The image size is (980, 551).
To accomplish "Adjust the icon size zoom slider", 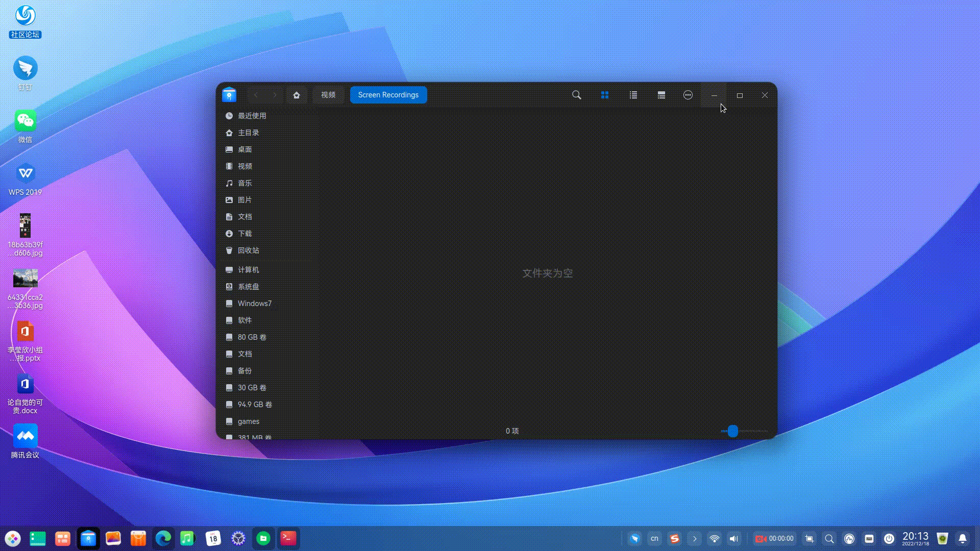I will [733, 431].
